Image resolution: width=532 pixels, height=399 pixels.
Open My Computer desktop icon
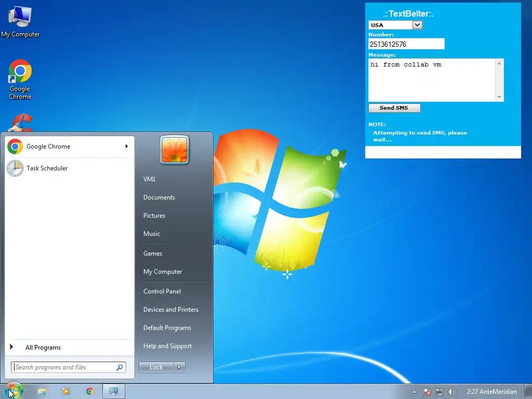click(x=20, y=22)
